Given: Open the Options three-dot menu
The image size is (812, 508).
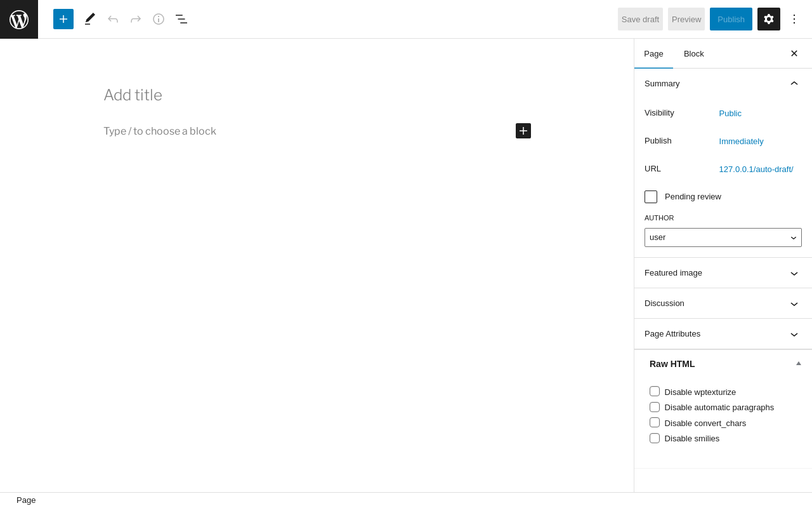Looking at the screenshot, I should coord(794,19).
